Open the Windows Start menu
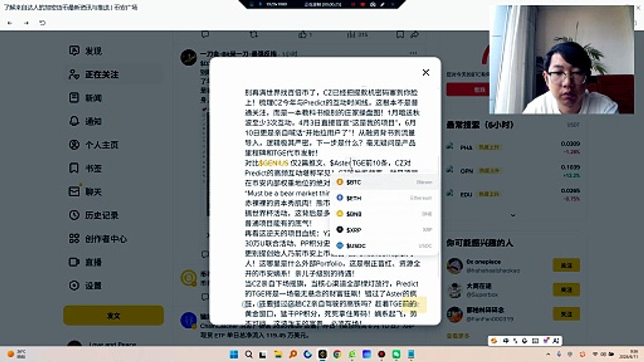644x362 pixels. (x=234, y=354)
